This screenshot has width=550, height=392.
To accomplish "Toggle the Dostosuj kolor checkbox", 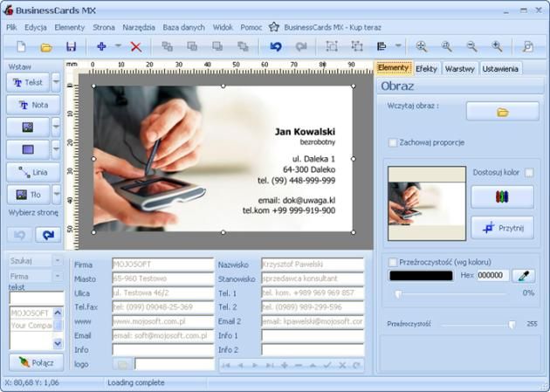I will (529, 173).
